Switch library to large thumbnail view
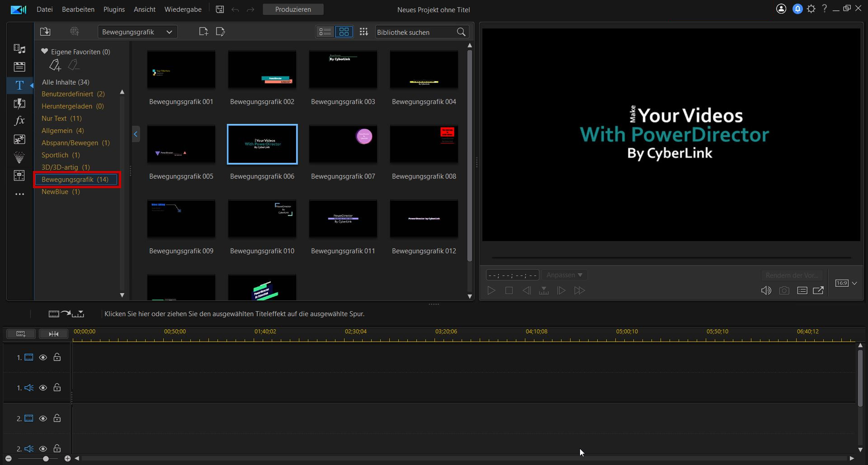 coord(344,32)
